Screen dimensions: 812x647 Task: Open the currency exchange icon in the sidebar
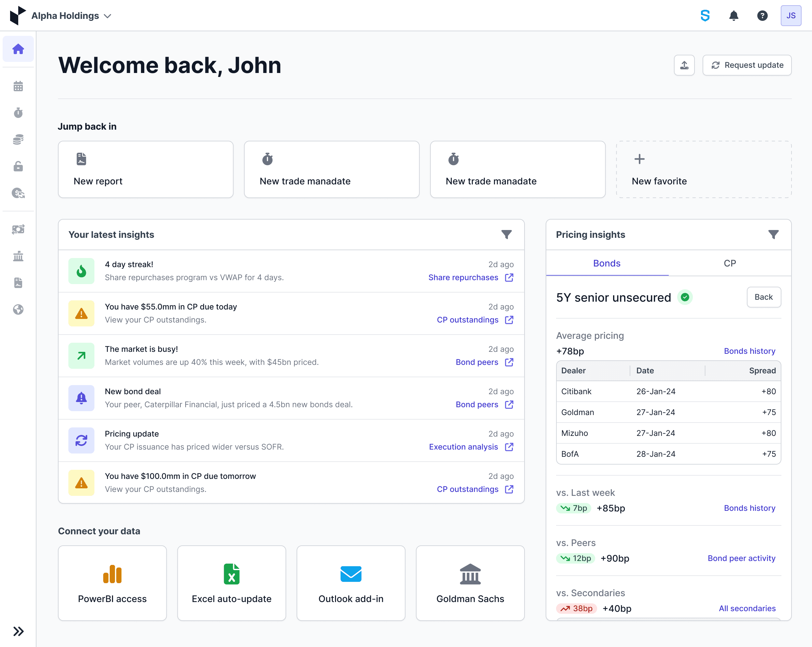tap(18, 193)
